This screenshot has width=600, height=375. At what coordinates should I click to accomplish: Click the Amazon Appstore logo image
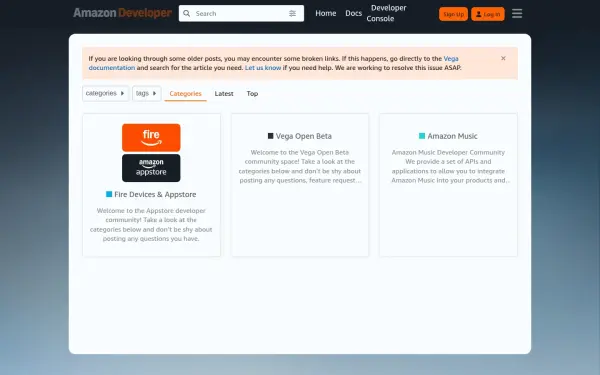[x=151, y=168]
